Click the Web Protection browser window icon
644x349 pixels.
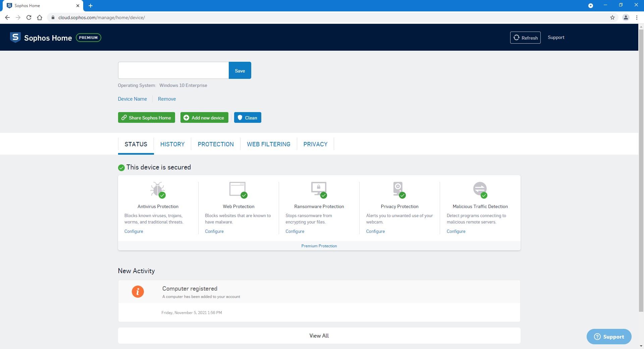point(238,190)
